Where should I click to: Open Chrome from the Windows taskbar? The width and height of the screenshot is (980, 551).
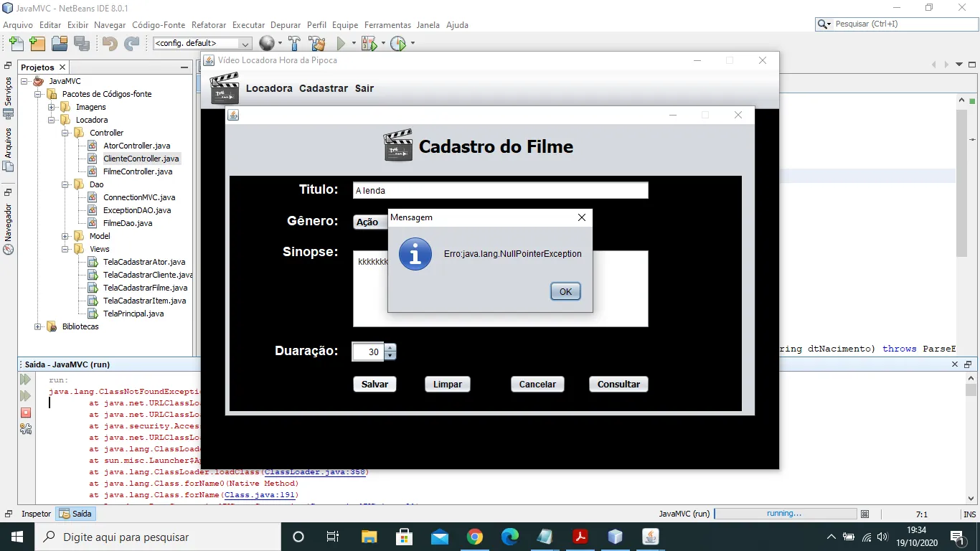coord(474,537)
